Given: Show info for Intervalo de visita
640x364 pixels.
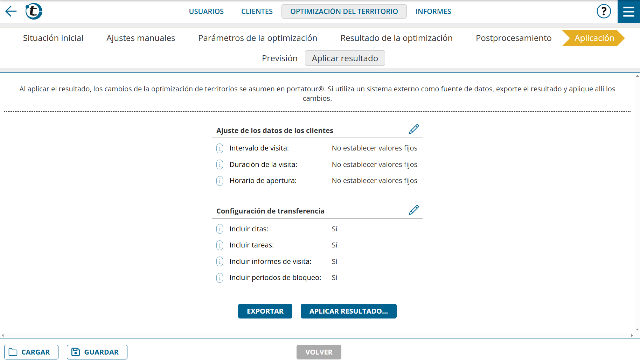Looking at the screenshot, I should coord(220,148).
